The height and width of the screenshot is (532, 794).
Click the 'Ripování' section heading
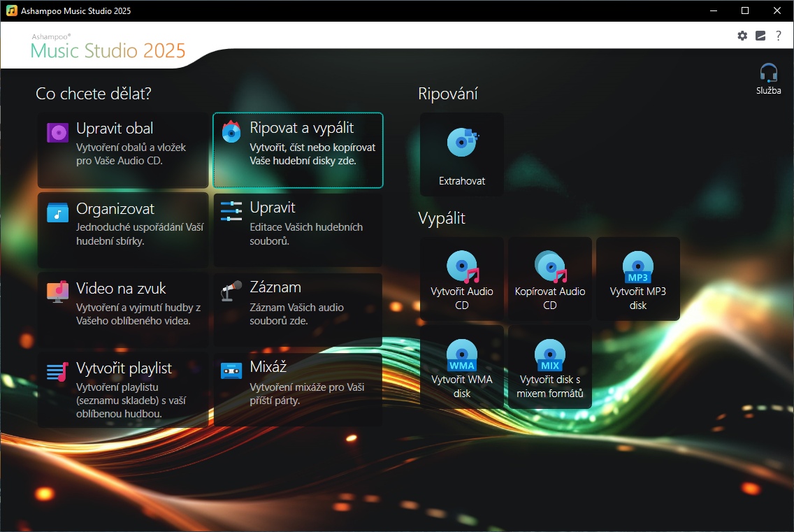[448, 94]
